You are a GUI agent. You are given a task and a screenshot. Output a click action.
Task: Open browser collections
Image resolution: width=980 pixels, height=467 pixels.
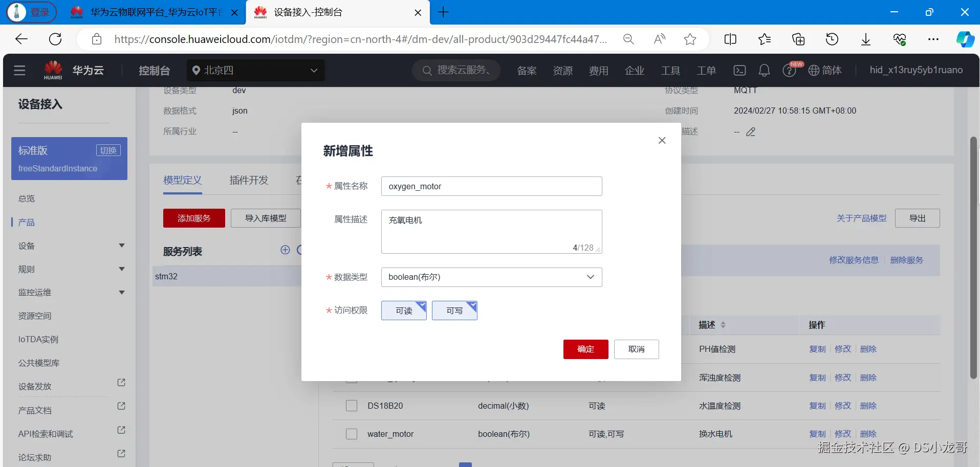pos(798,39)
